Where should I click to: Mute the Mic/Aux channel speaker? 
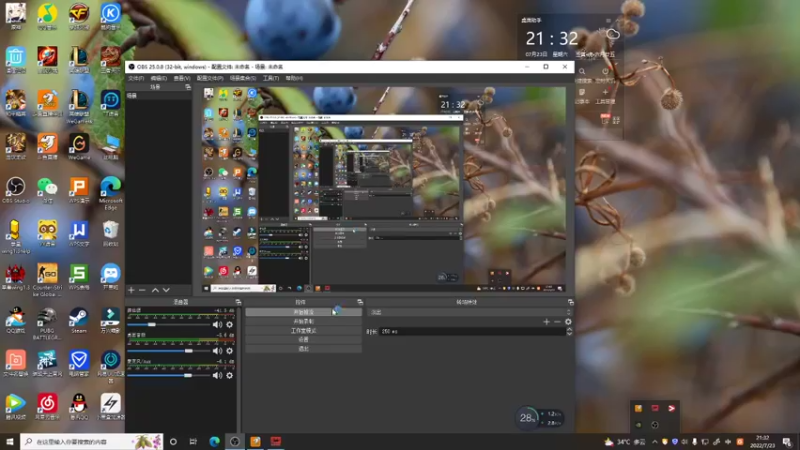(x=217, y=376)
